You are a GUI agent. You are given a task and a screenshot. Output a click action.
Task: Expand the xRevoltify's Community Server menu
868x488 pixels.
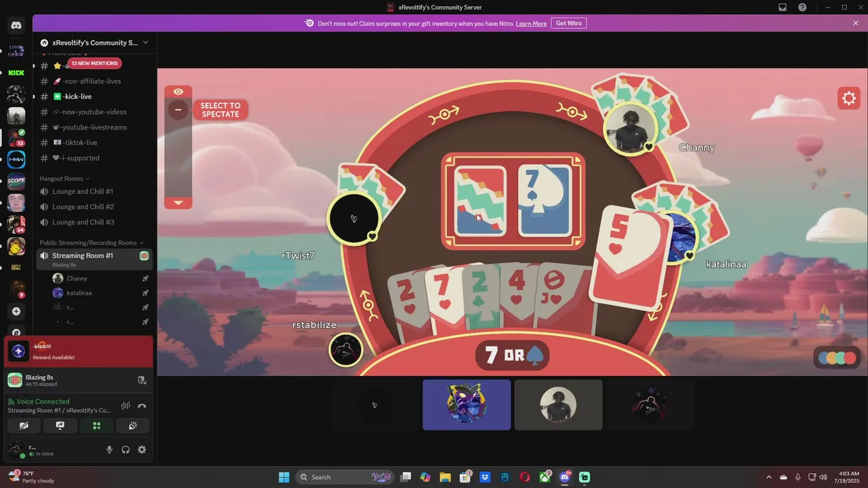tap(94, 43)
